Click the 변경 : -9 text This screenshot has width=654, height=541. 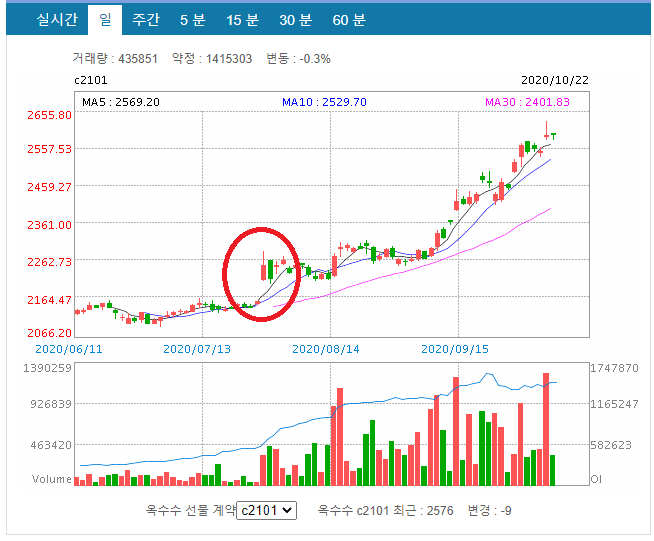pyautogui.click(x=489, y=511)
